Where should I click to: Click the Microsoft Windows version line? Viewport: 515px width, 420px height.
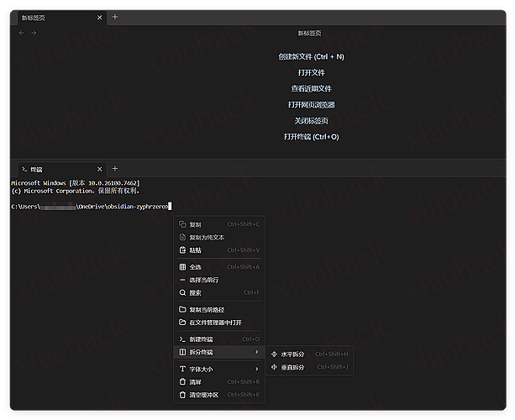76,183
